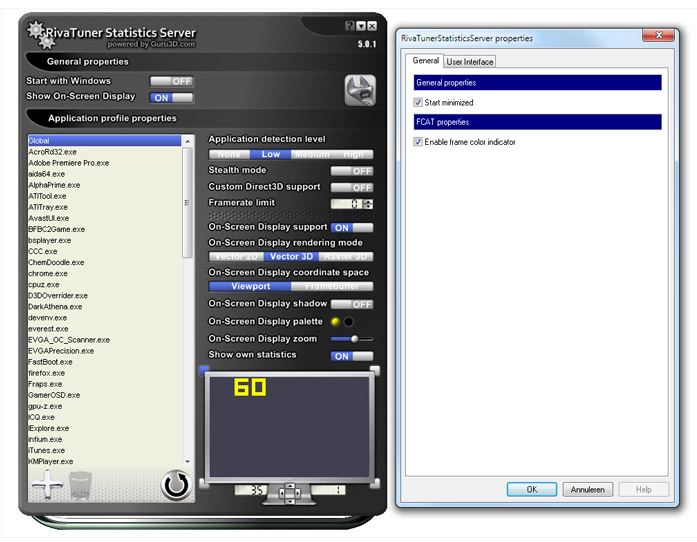This screenshot has width=697, height=542.
Task: Click OSD X coordinate field showing 35
Action: pyautogui.click(x=251, y=490)
